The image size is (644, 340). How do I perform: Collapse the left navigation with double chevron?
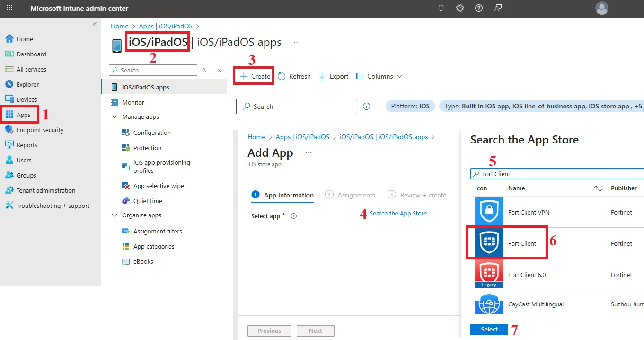point(95,24)
